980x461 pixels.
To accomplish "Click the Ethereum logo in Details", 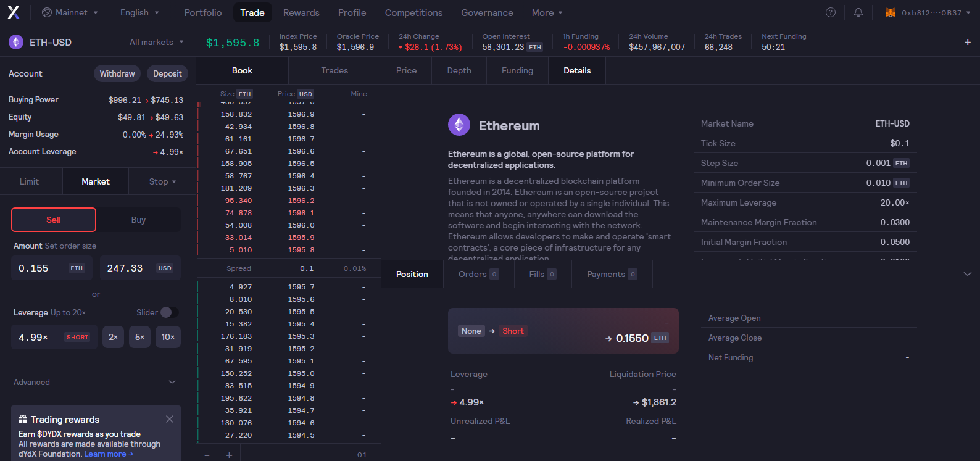I will 459,125.
